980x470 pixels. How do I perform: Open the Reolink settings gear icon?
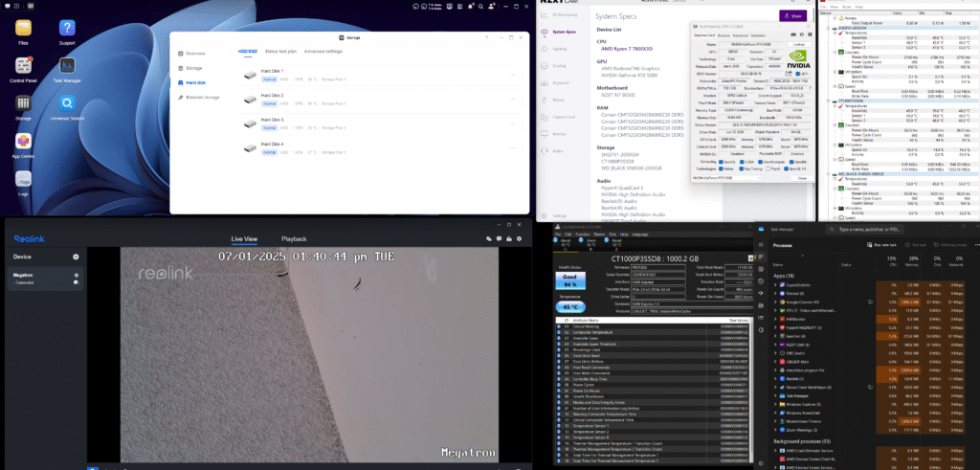click(x=519, y=238)
